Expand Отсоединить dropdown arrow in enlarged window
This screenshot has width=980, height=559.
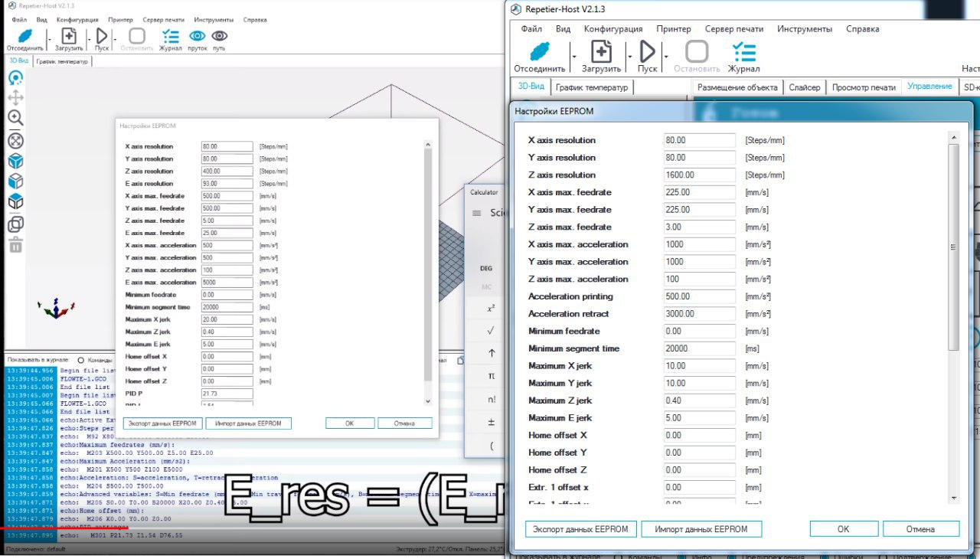(573, 57)
